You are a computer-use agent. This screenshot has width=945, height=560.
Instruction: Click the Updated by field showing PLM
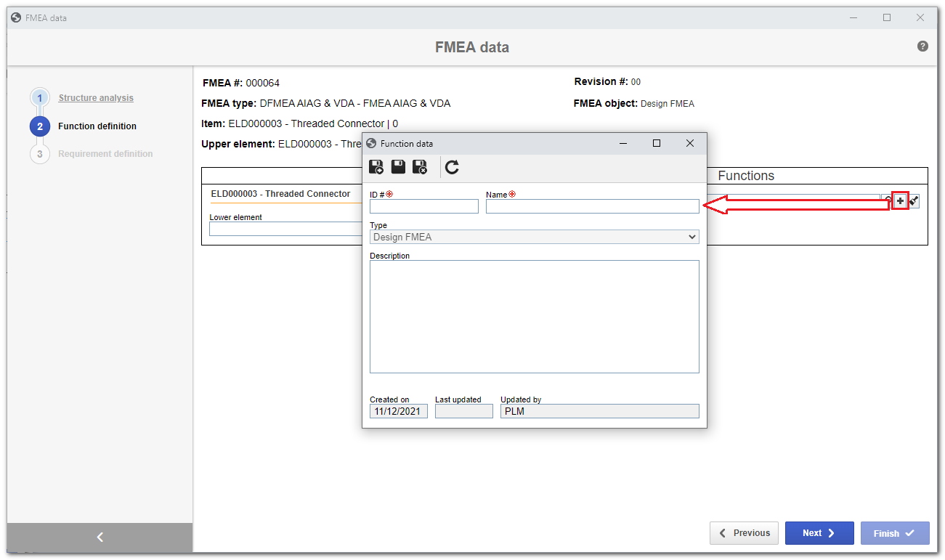(600, 411)
